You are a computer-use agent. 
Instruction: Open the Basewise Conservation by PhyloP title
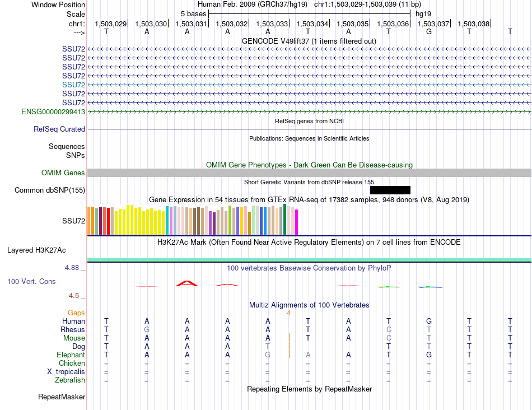pos(309,268)
